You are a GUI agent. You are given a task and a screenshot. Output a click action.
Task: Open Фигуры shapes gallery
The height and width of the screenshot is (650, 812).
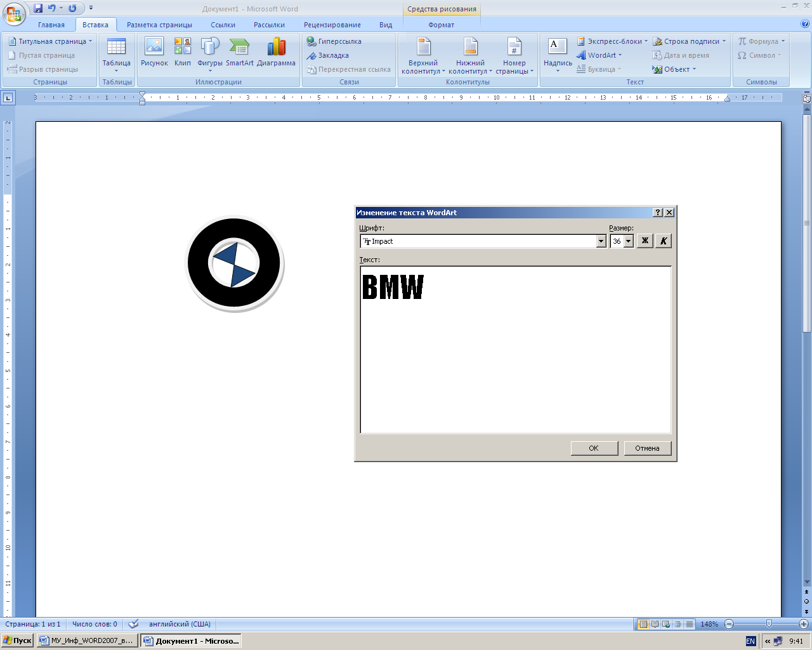(210, 54)
